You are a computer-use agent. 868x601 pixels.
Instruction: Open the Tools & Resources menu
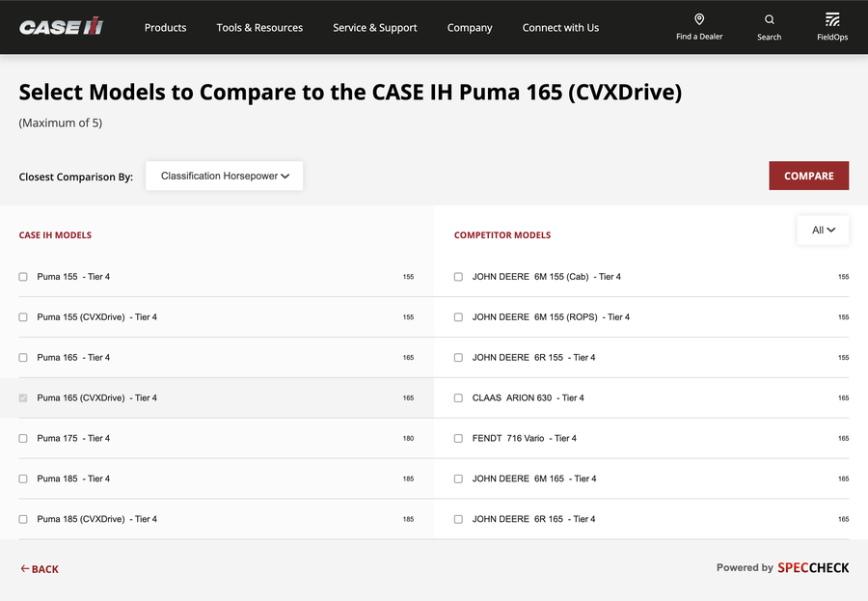(x=259, y=28)
